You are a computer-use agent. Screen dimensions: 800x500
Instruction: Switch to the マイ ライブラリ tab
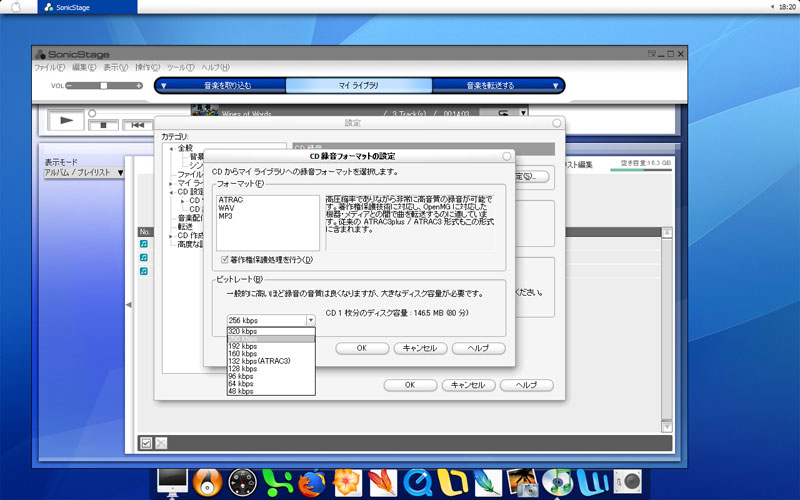click(359, 86)
